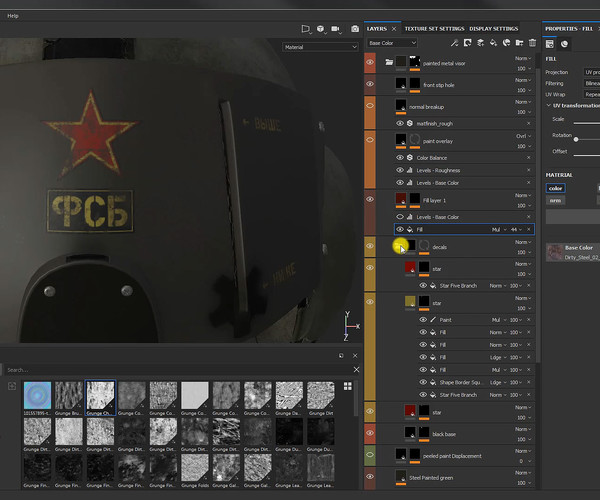Detach the shelf panel window icon

pyautogui.click(x=341, y=356)
